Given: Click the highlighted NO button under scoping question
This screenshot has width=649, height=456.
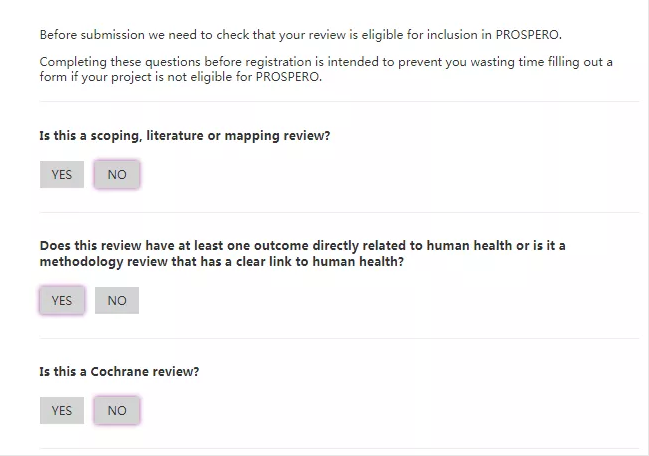Looking at the screenshot, I should tap(117, 174).
